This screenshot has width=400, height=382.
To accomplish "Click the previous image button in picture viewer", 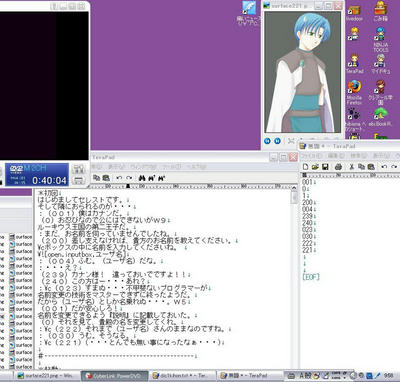I will (267, 141).
